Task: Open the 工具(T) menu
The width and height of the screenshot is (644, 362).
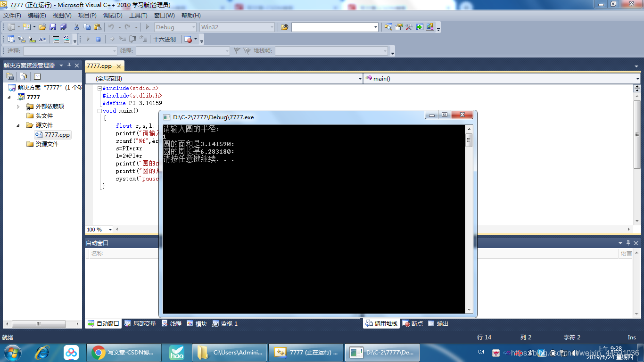Action: click(138, 16)
